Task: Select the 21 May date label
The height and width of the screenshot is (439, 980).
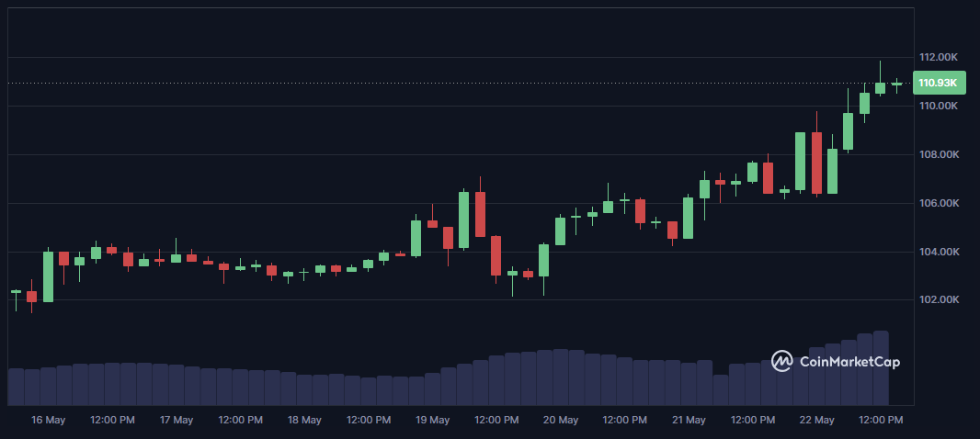Action: coord(689,421)
